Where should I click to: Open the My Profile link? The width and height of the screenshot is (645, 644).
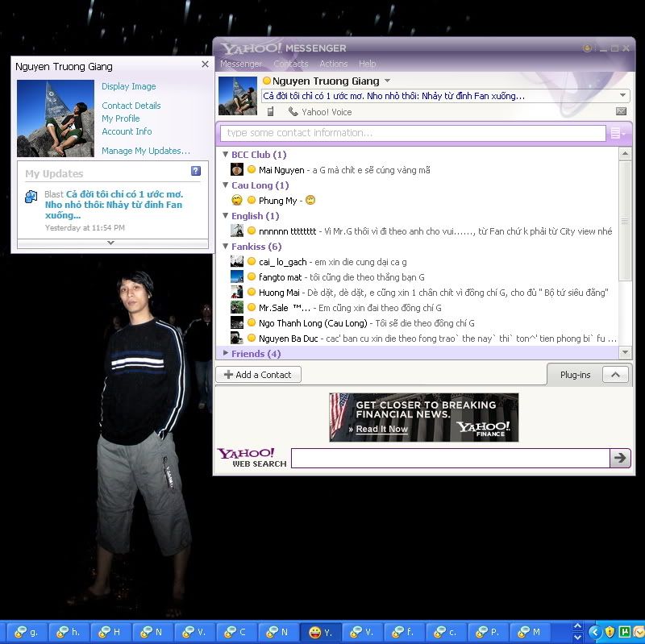click(x=121, y=118)
